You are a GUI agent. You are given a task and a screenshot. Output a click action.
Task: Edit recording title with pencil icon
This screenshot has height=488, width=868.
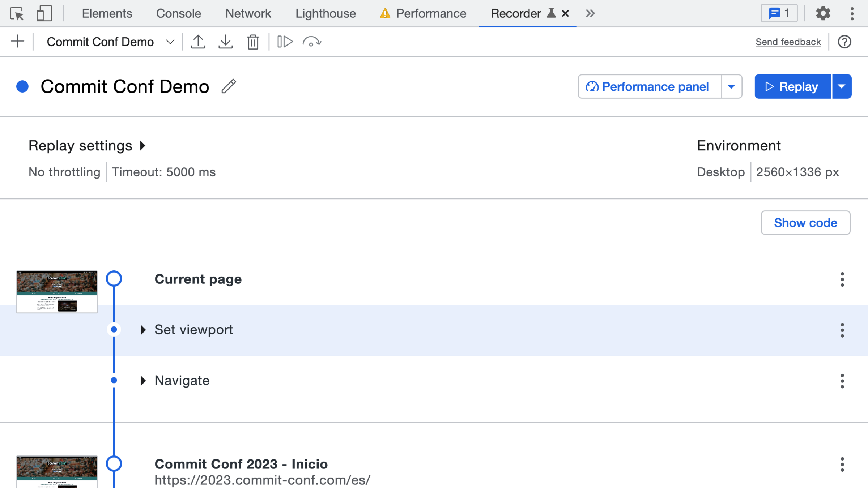[x=229, y=86]
